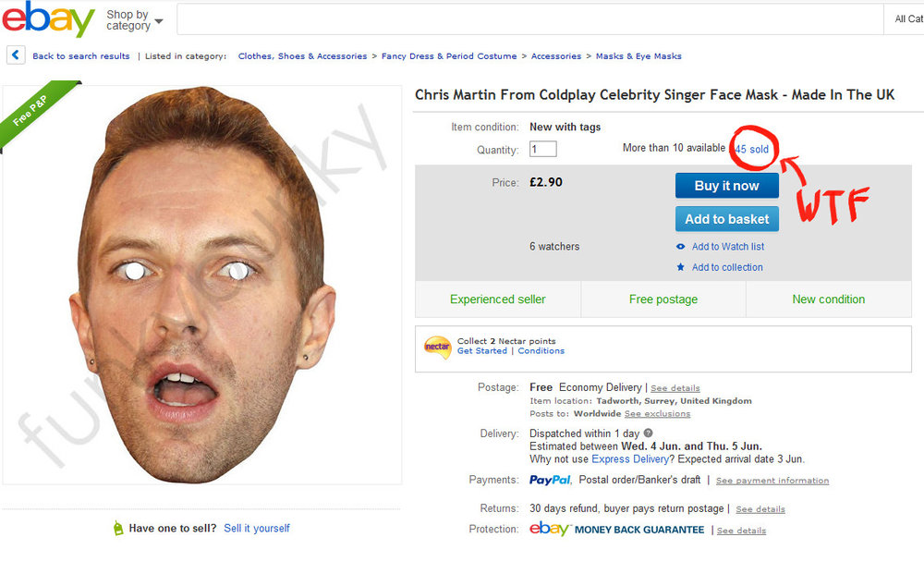Click the Buy it now button
The image size is (924, 586).
(x=726, y=186)
